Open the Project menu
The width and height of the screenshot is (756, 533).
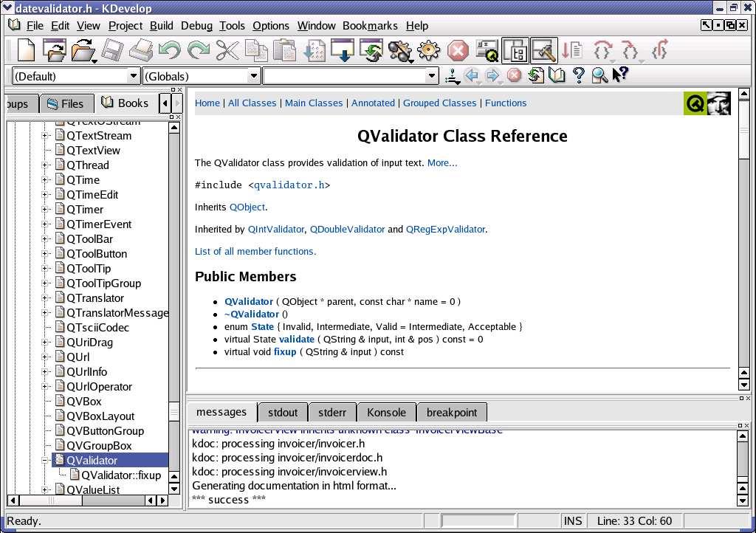pyautogui.click(x=126, y=26)
